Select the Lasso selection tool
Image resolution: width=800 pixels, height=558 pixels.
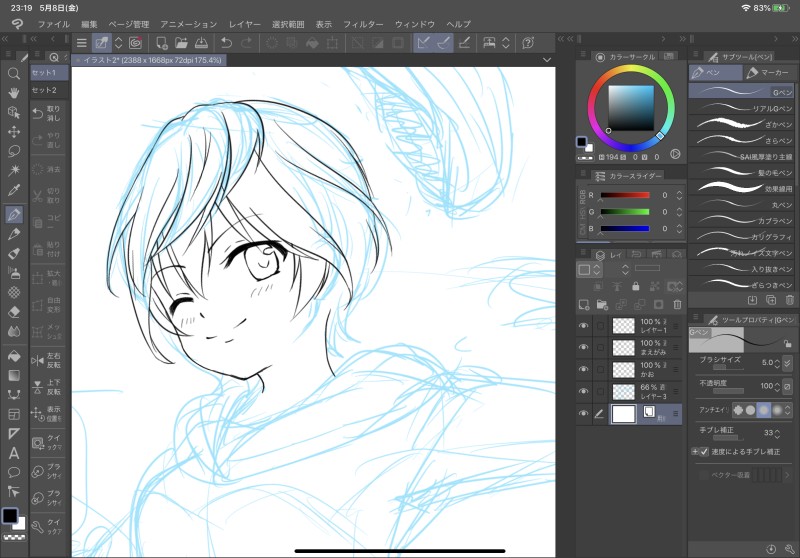(x=14, y=151)
